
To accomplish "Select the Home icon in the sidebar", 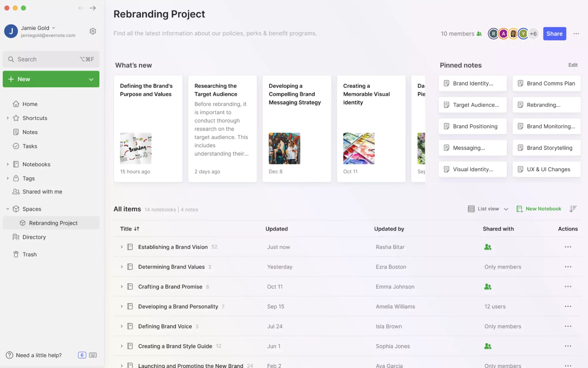I will tap(16, 104).
